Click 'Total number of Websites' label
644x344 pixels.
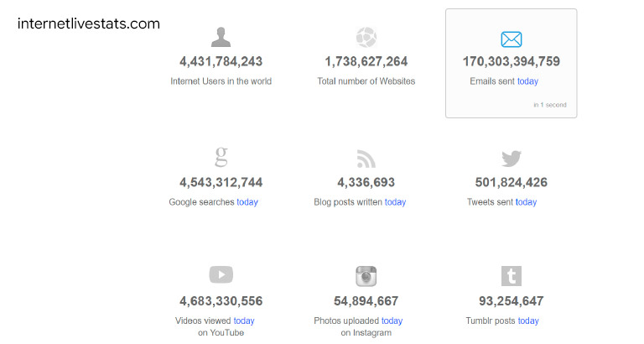click(366, 81)
